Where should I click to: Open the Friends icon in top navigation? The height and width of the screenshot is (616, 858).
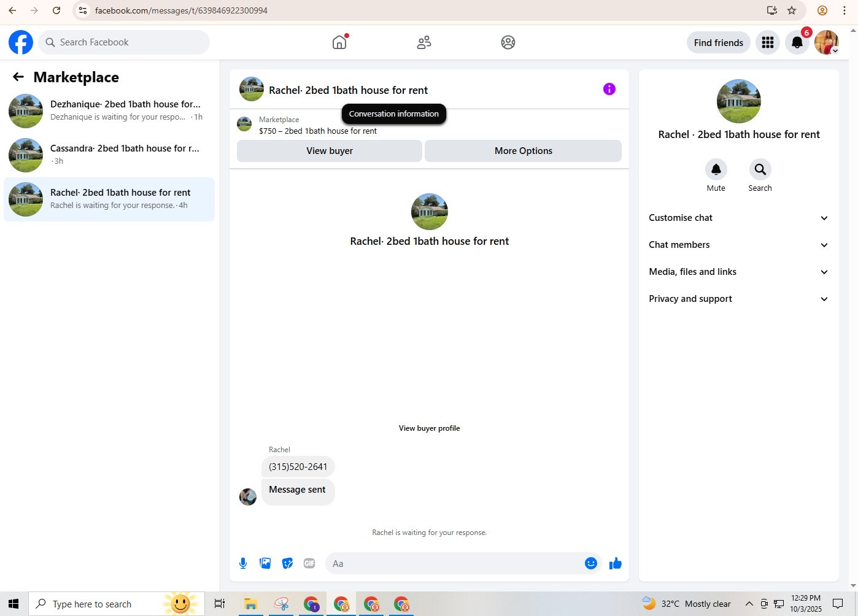tap(424, 42)
